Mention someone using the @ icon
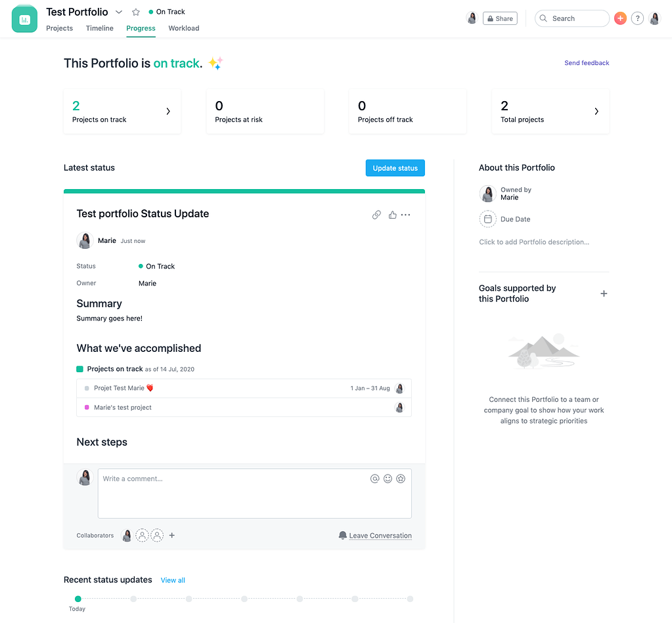672x623 pixels. click(x=375, y=479)
